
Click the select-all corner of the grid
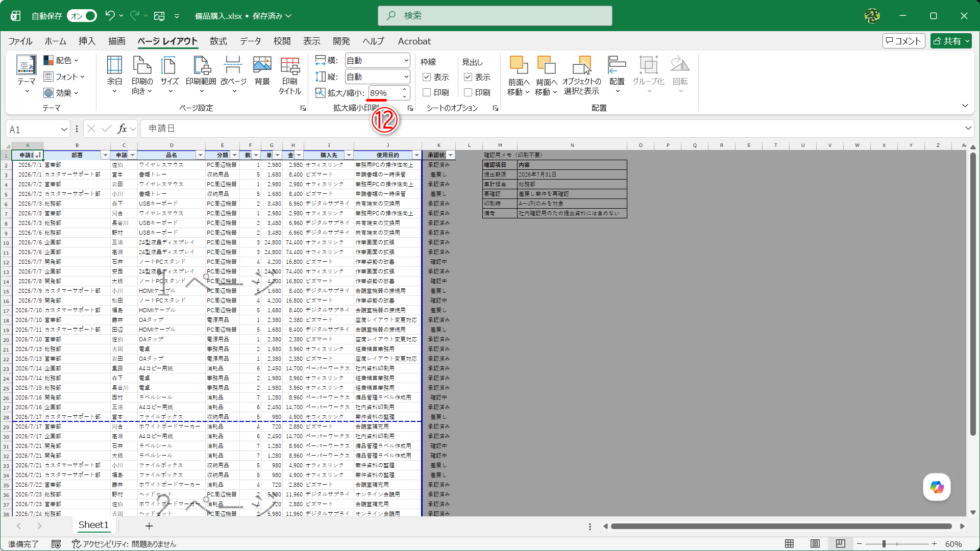(7, 145)
